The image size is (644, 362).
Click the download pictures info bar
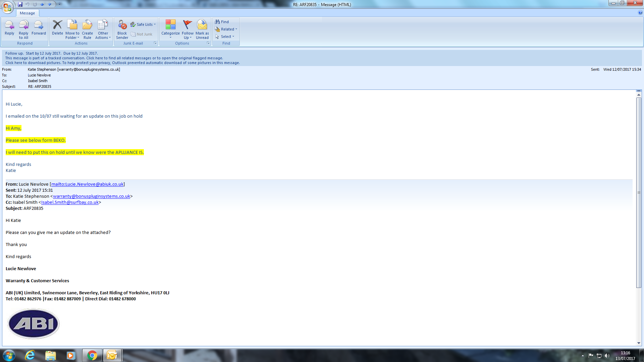[122, 63]
